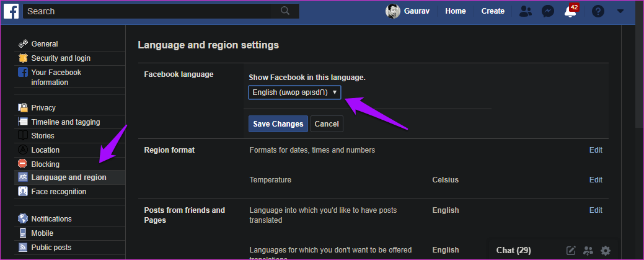Click the Security and login badge icon
This screenshot has height=260, width=644.
(23, 58)
